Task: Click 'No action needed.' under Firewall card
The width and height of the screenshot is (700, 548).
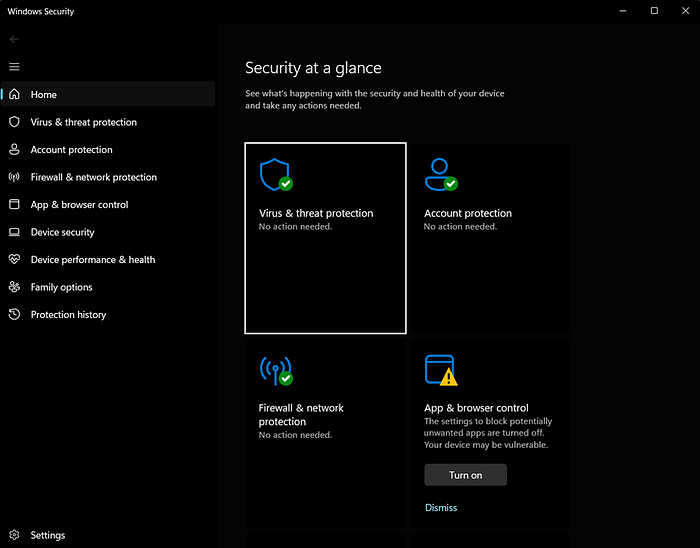Action: 295,435
